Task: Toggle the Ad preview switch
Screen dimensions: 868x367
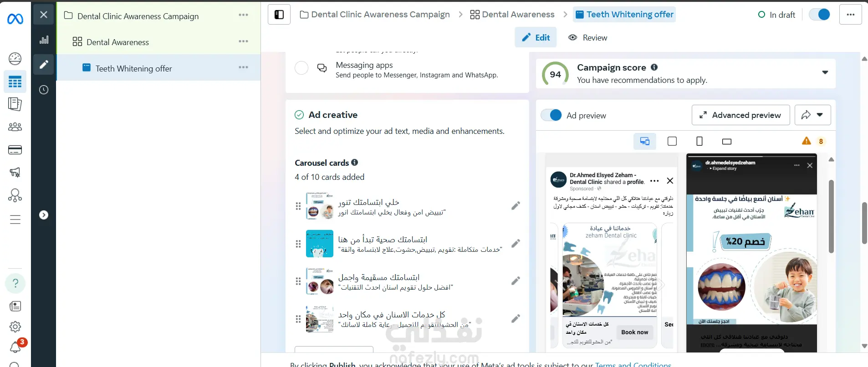Action: click(x=551, y=115)
